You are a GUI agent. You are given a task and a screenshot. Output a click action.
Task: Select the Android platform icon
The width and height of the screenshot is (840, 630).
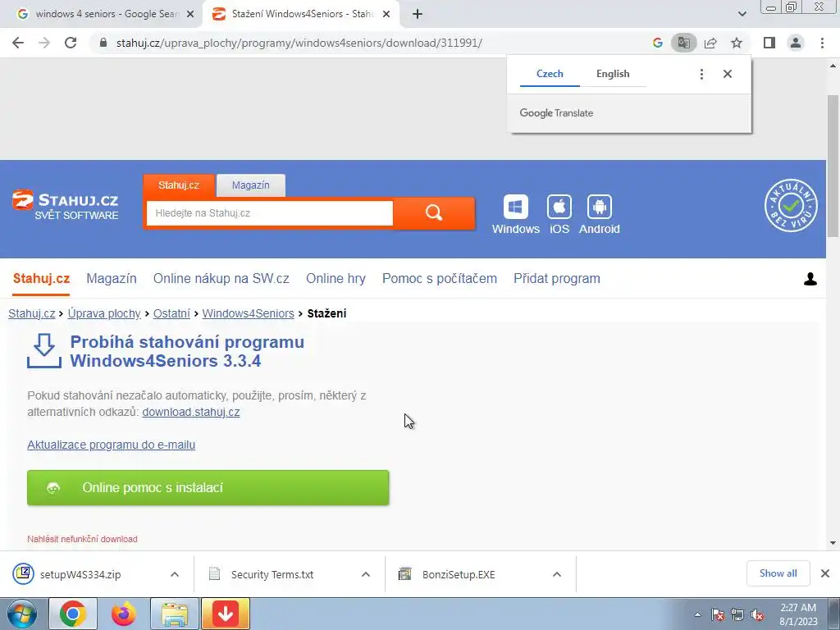tap(600, 214)
